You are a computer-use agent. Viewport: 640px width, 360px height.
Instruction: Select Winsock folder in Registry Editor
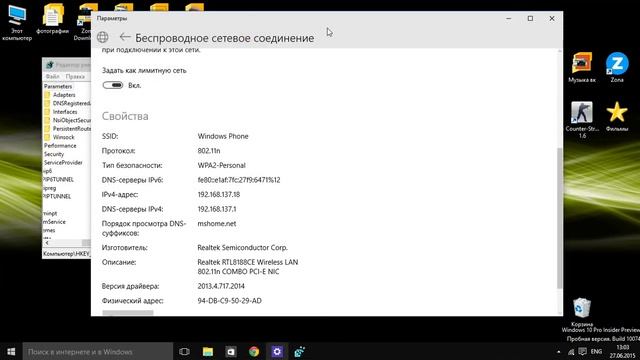coord(64,137)
